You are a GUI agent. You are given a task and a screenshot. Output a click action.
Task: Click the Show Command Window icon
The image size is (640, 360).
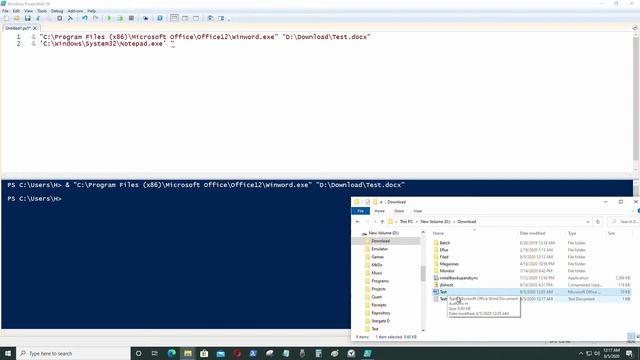(x=210, y=18)
